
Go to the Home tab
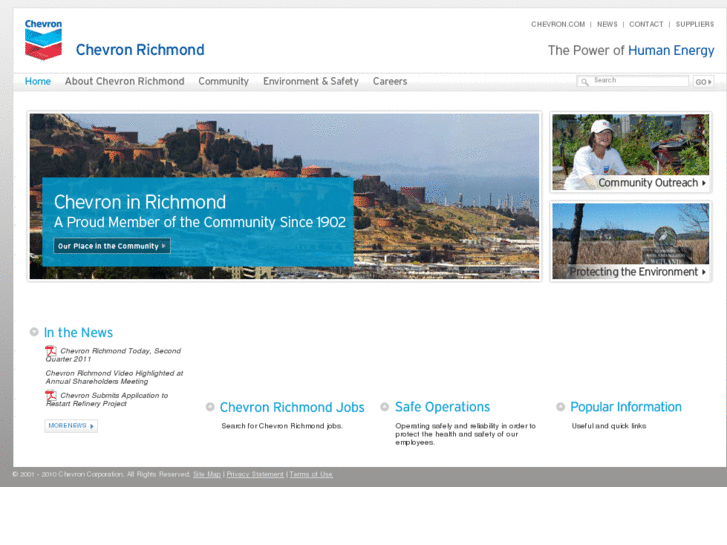pos(38,81)
